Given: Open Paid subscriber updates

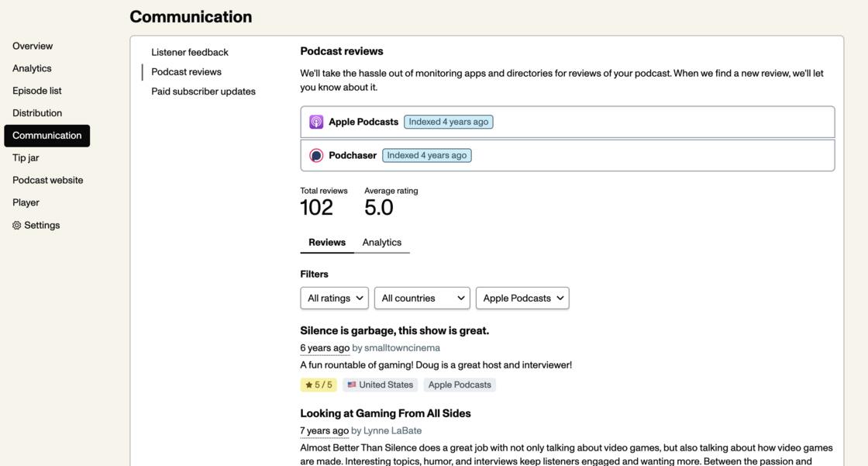Looking at the screenshot, I should [203, 91].
